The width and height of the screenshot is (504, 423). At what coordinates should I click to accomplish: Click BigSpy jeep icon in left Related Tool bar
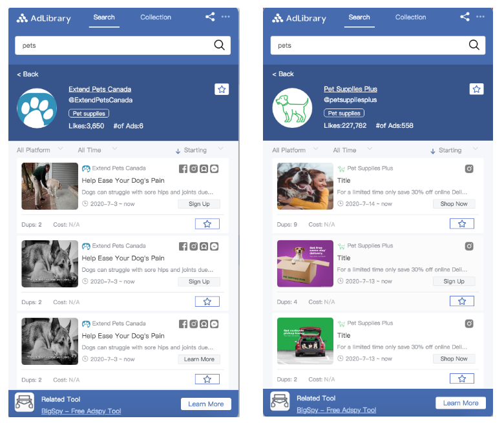pos(25,402)
